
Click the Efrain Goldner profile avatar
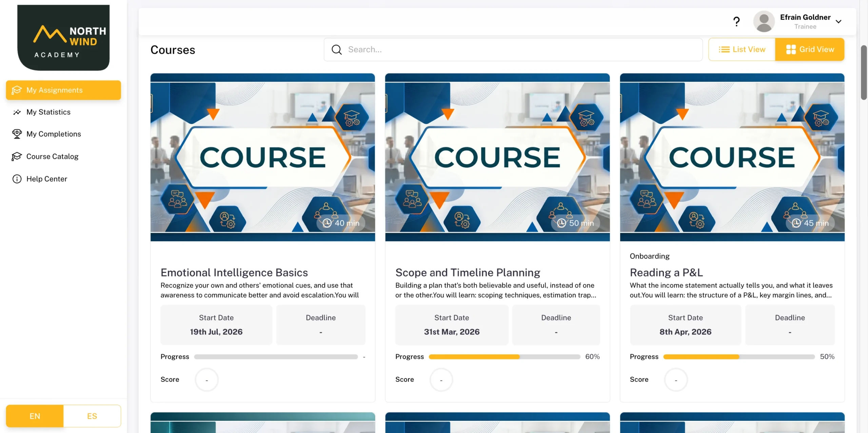(x=764, y=22)
